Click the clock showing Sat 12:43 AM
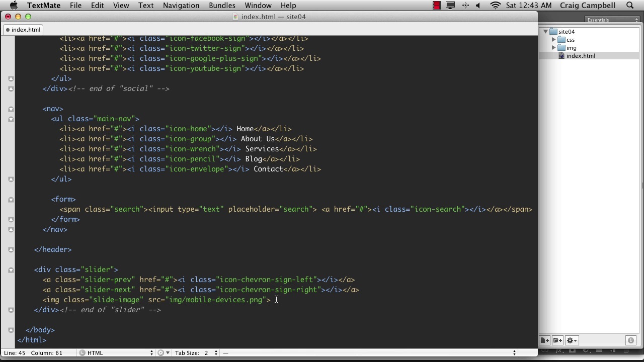The width and height of the screenshot is (644, 362). 529,6
